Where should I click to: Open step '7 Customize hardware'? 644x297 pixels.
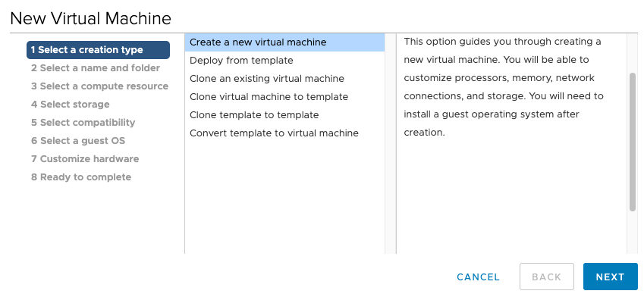[85, 159]
